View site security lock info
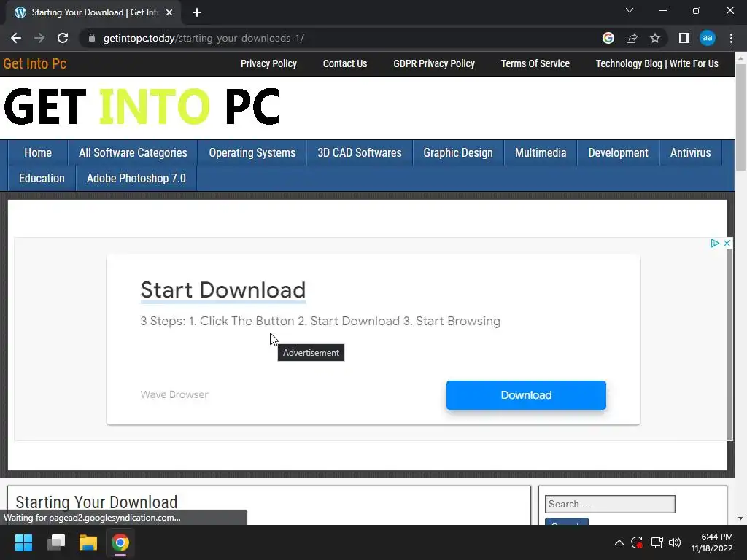 92,38
